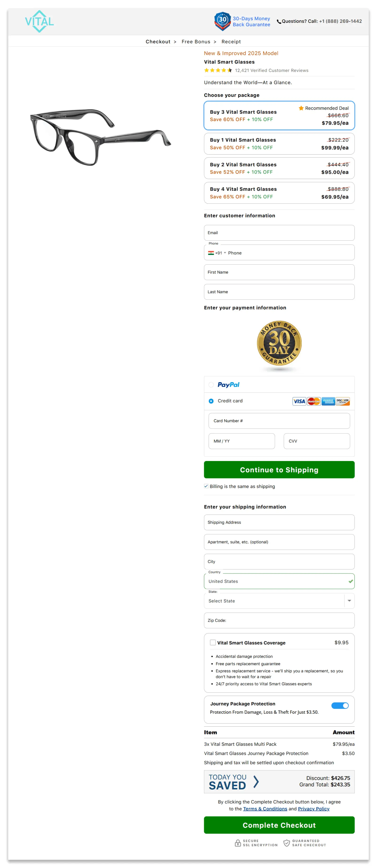Click the Discover card icon
Screen dimensions: 377x868
tap(343, 401)
